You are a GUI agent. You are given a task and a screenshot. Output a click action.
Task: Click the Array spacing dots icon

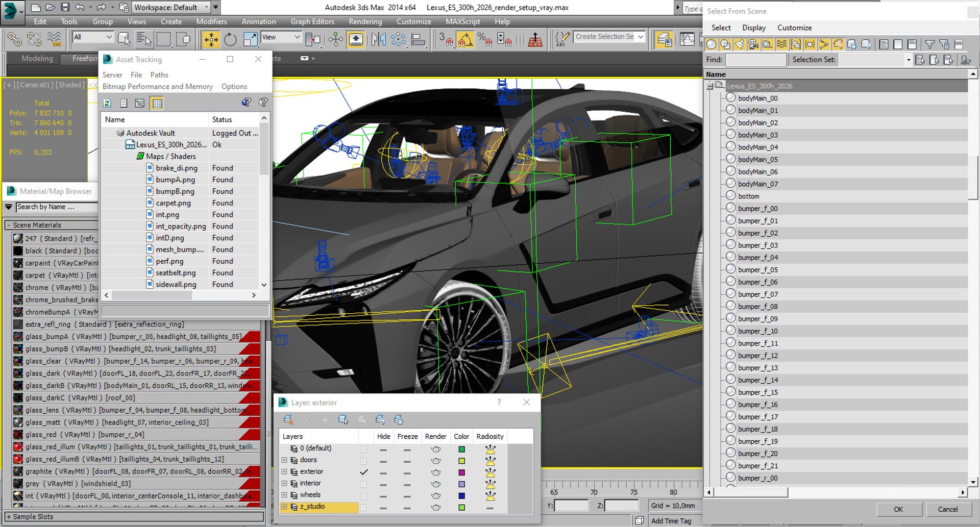[x=398, y=39]
